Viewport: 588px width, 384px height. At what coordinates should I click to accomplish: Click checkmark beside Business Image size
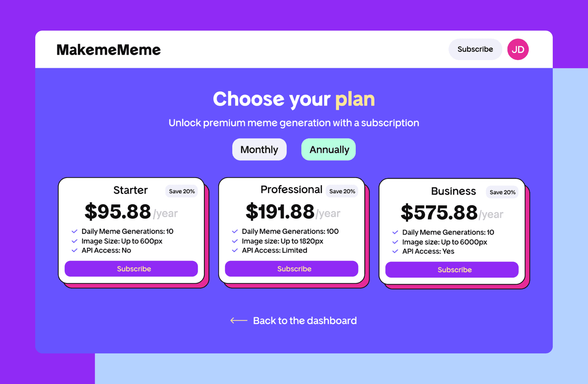(x=395, y=242)
